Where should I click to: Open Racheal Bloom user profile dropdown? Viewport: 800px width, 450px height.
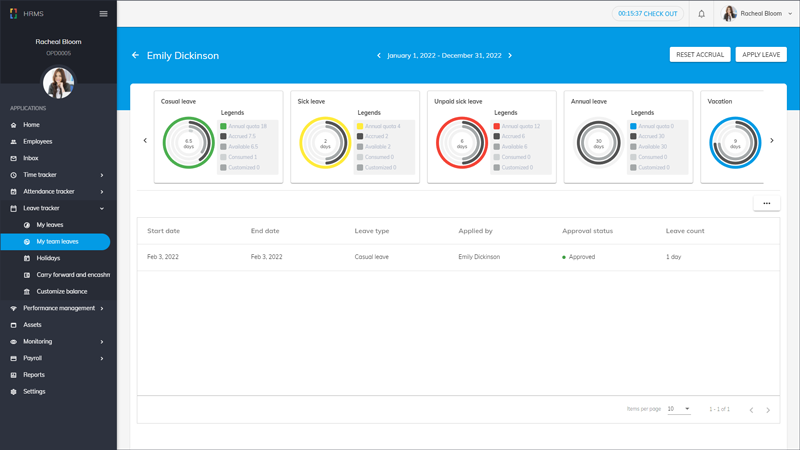758,14
